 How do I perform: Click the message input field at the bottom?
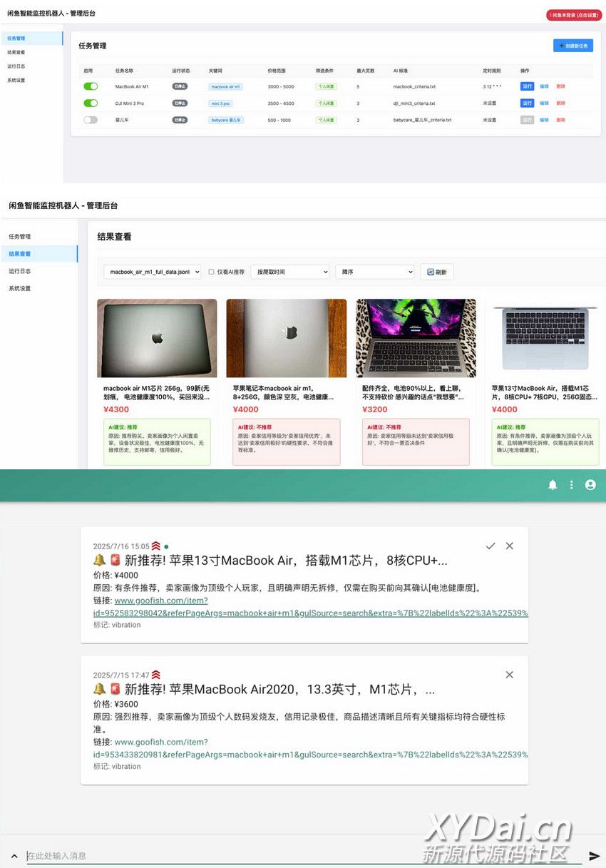[x=299, y=856]
